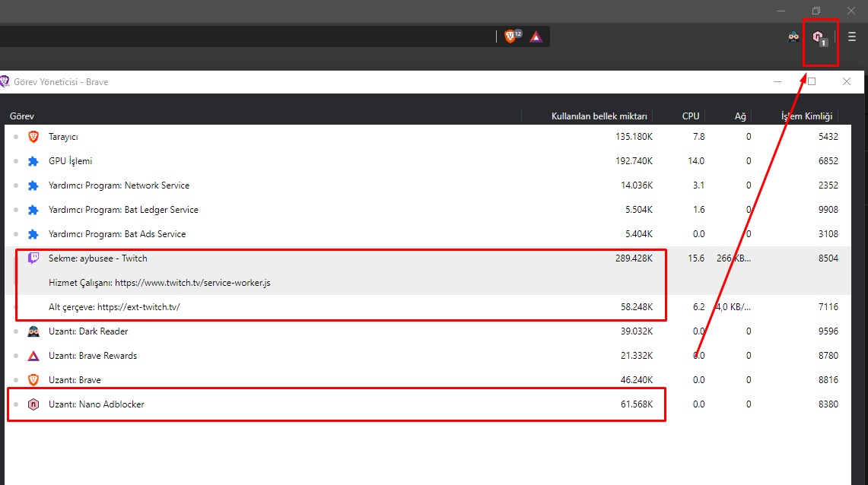
Task: Select puzzle icon in GPU İşlemi row
Action: pos(33,161)
